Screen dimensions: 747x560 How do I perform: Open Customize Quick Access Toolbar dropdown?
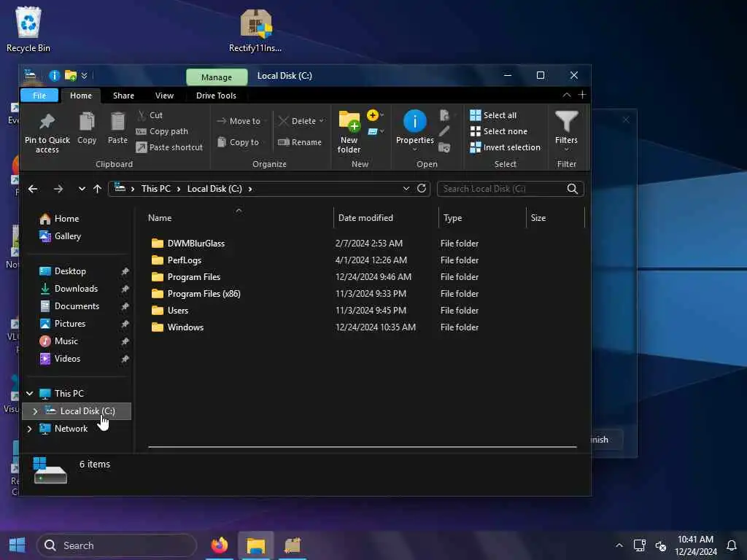pyautogui.click(x=85, y=75)
